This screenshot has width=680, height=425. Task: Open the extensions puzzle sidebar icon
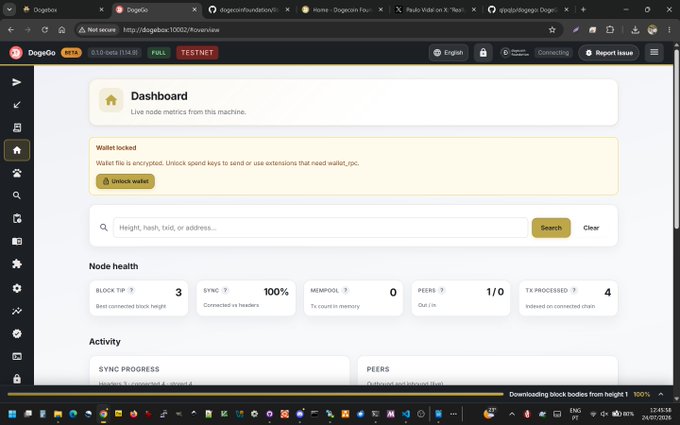pyautogui.click(x=16, y=264)
